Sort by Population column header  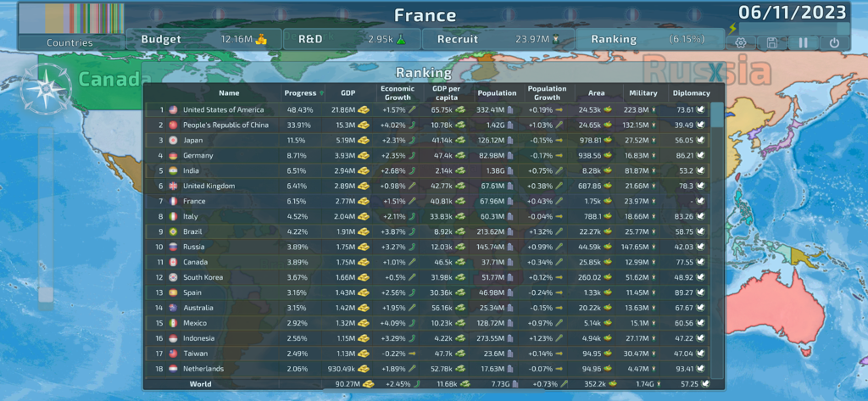tap(497, 93)
